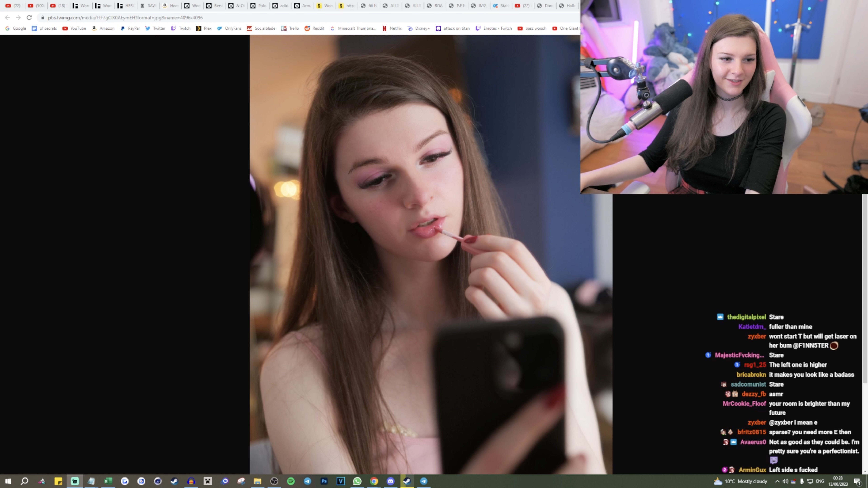Open the Amazon bookmark
868x488 pixels.
(103, 28)
